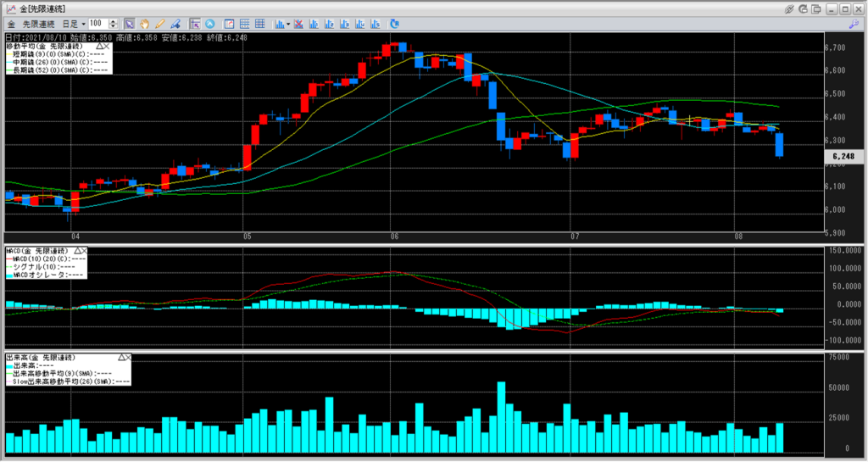Apply chart preset 1 icon

coord(314,24)
